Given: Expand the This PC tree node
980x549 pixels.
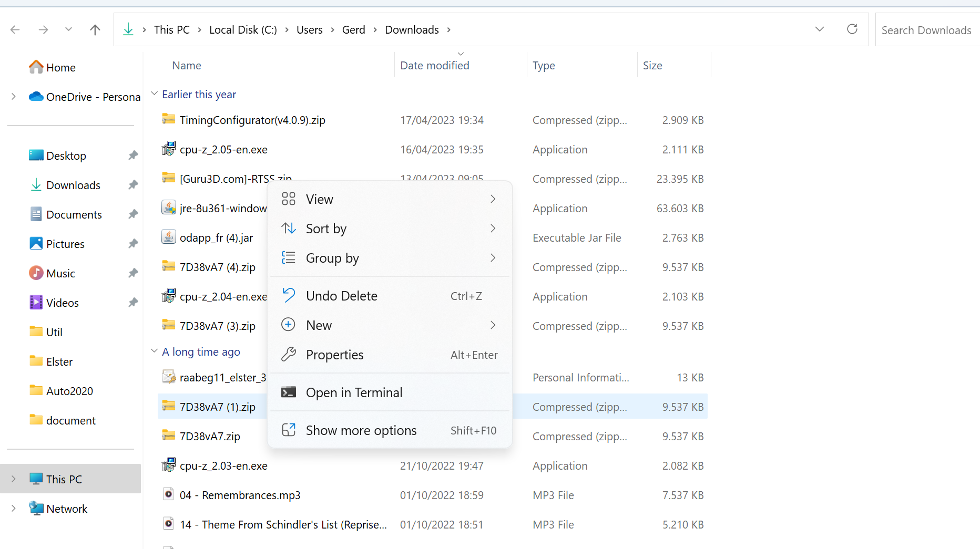Looking at the screenshot, I should click(14, 479).
